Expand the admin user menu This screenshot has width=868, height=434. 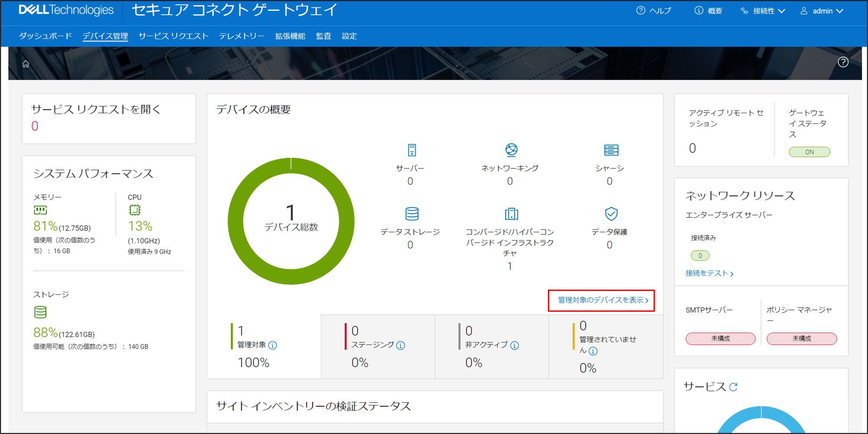(x=822, y=11)
